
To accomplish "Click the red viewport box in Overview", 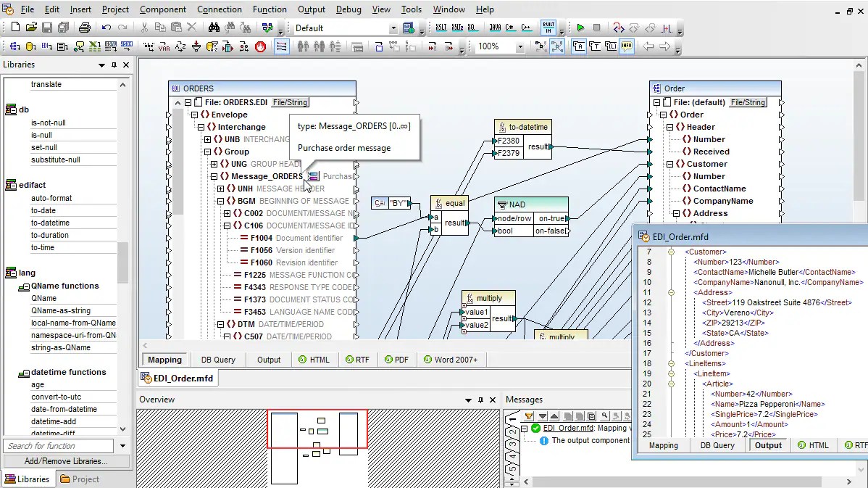I will pos(317,429).
